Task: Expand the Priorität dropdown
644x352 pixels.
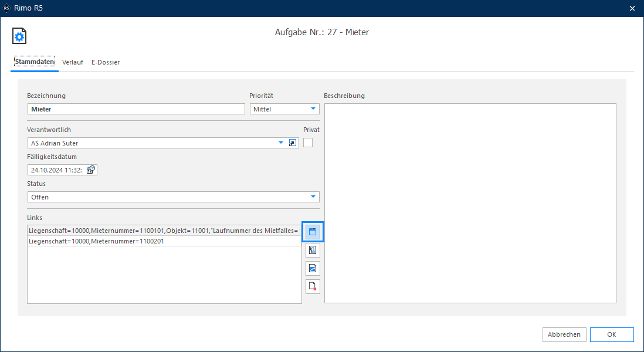Action: click(313, 109)
